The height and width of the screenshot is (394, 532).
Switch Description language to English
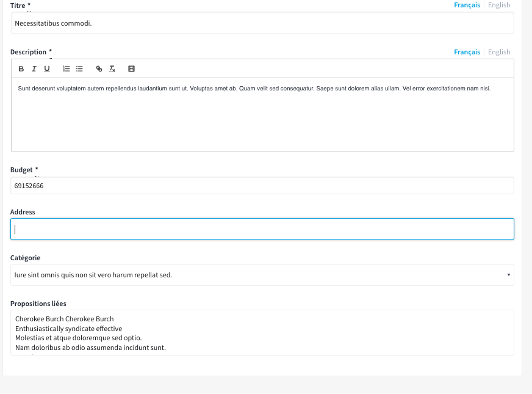pos(499,52)
